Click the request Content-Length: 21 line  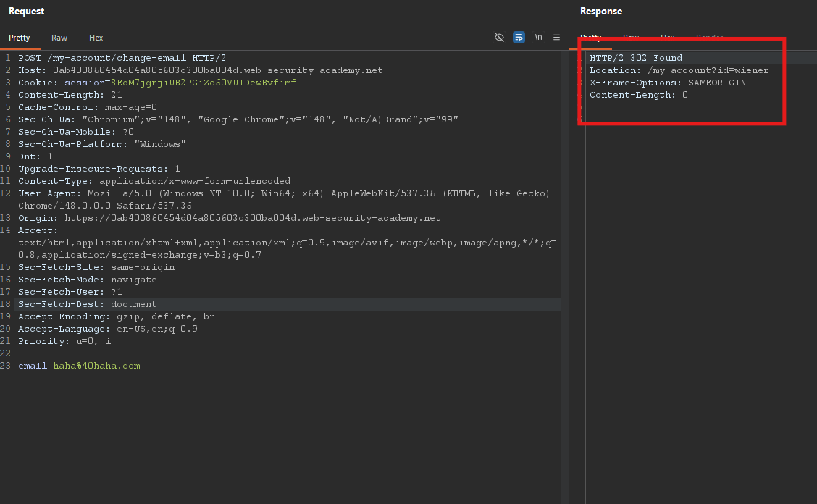[x=70, y=95]
